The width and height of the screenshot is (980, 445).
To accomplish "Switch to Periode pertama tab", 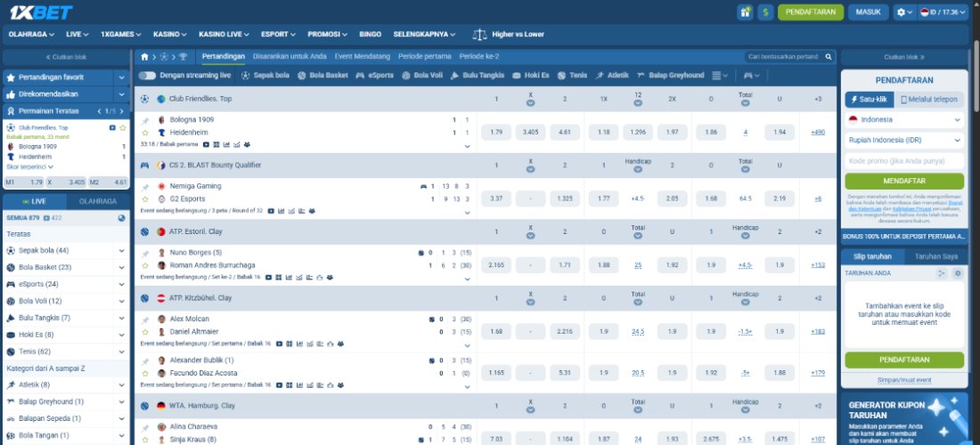I will point(424,56).
